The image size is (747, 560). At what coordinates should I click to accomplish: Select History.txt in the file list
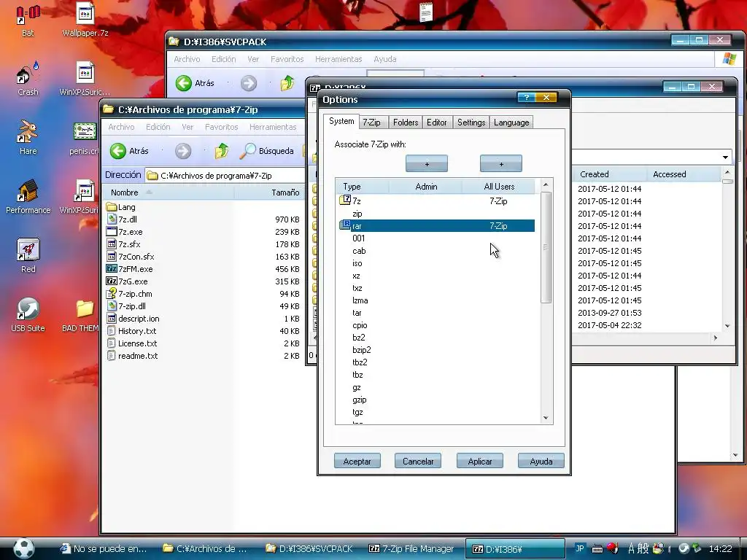pos(131,330)
